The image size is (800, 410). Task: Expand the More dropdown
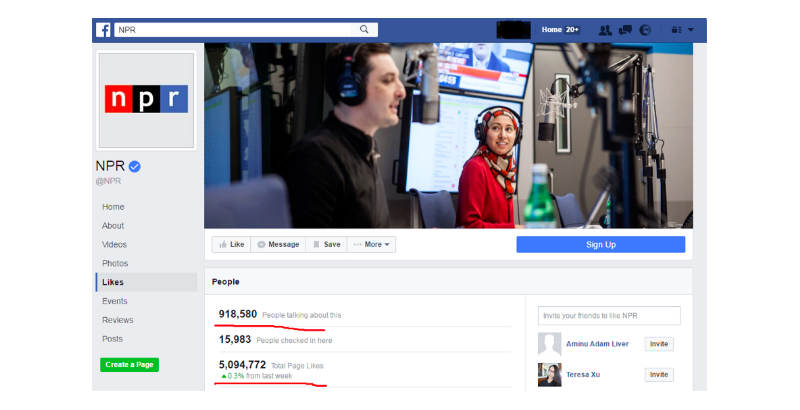[x=371, y=245]
